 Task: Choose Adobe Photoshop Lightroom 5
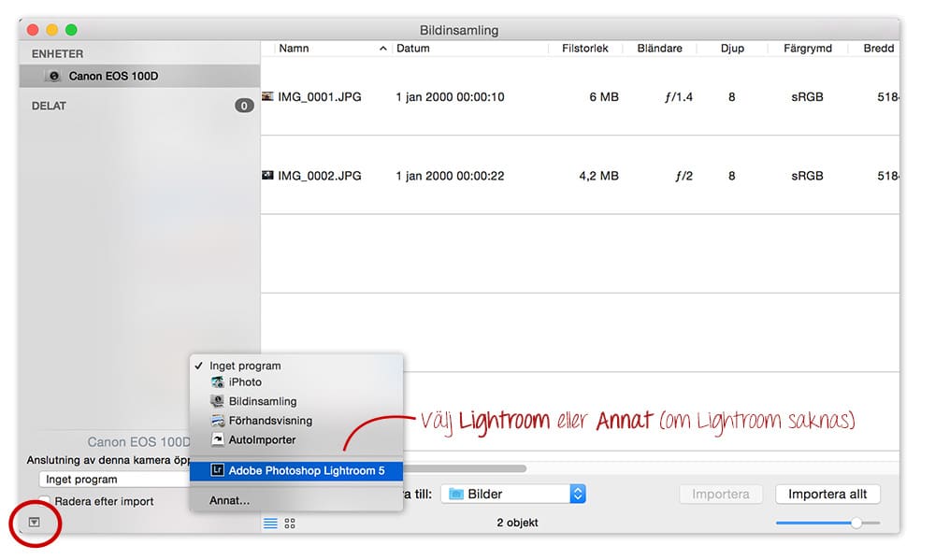click(x=296, y=470)
